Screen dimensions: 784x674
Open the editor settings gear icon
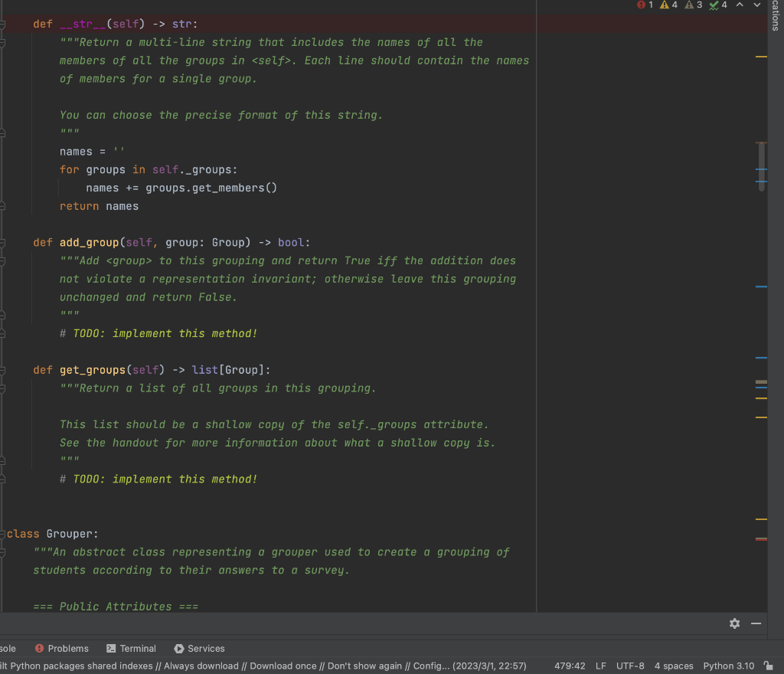(734, 623)
